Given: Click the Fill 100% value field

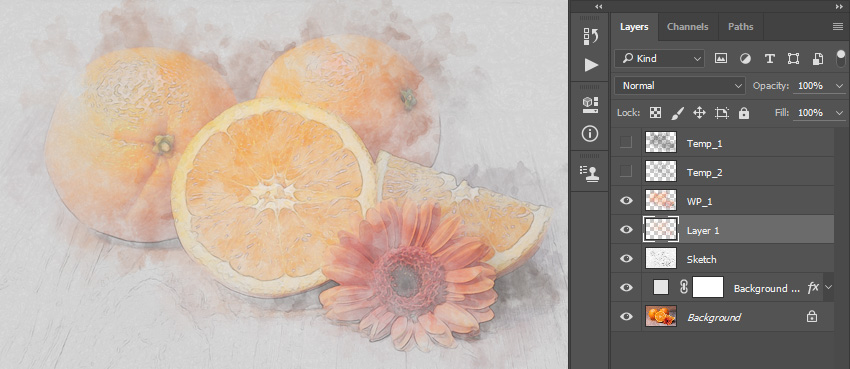Looking at the screenshot, I should pyautogui.click(x=813, y=113).
